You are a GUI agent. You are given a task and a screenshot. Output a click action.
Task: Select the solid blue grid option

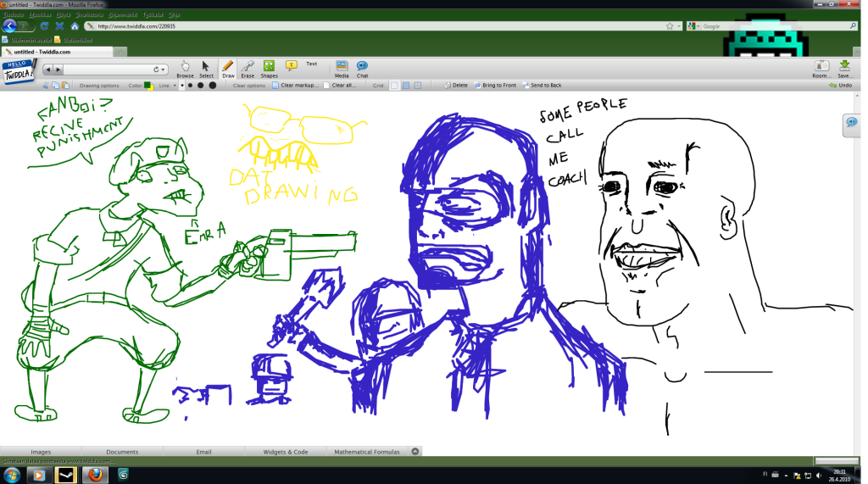pyautogui.click(x=406, y=86)
